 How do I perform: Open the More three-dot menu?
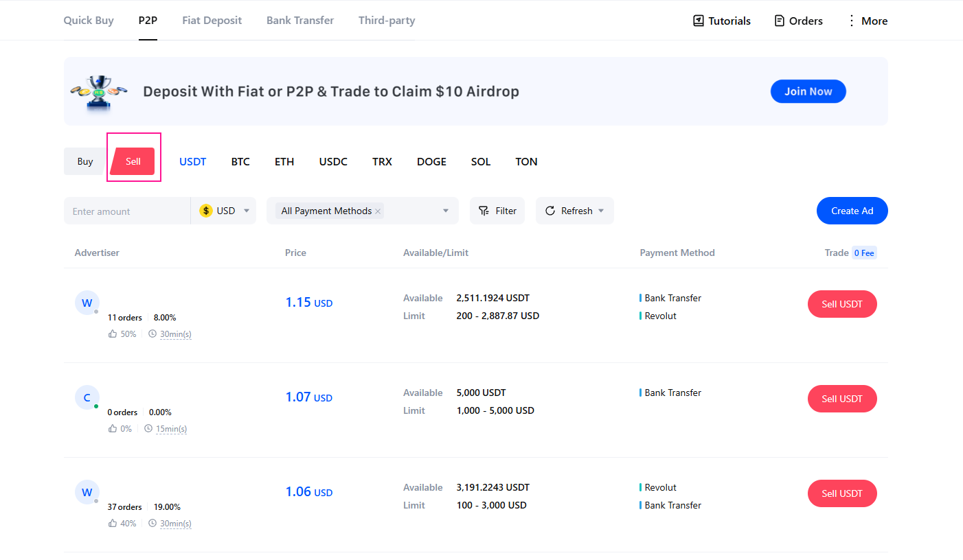click(852, 21)
